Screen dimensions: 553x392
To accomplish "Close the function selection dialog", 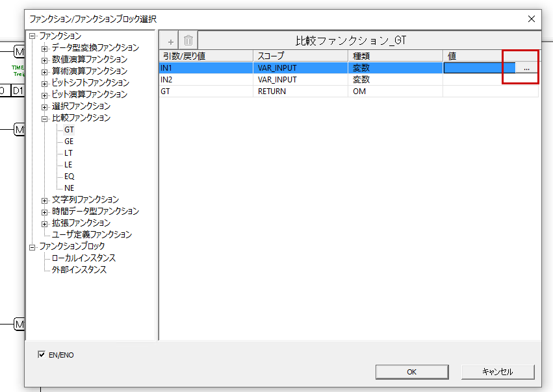I will click(x=532, y=19).
